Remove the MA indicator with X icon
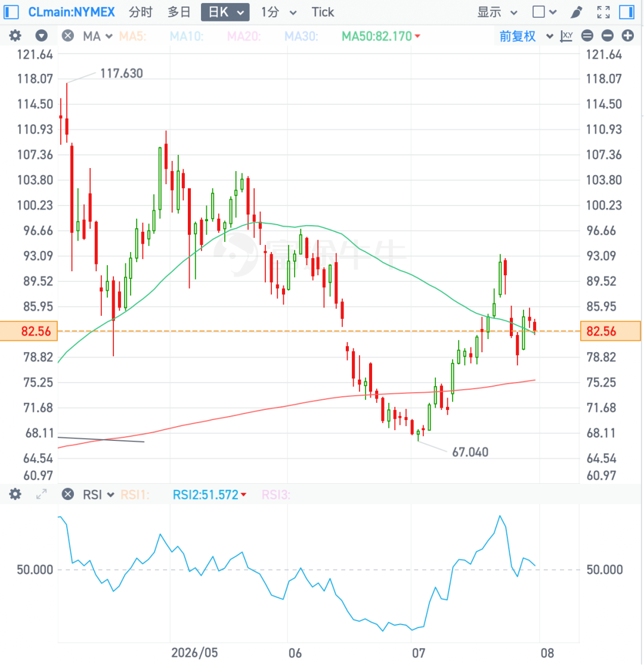Screen dimensions: 644x665 click(67, 36)
